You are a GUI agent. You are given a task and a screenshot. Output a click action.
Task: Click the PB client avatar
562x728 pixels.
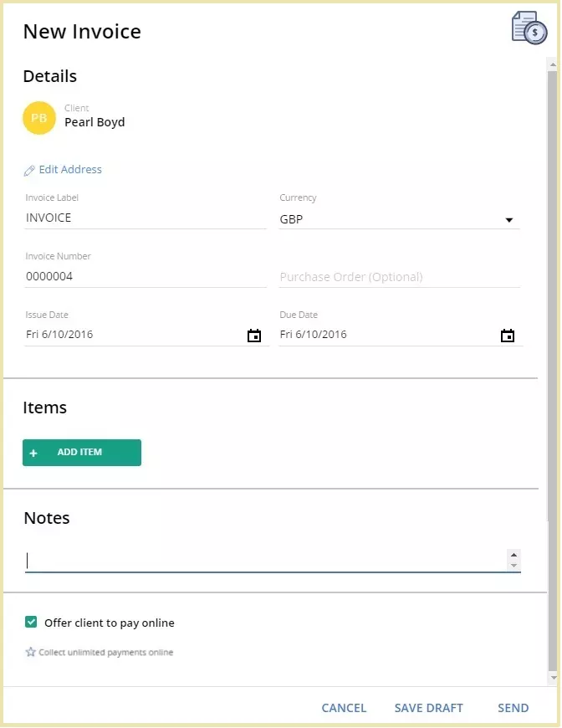39,118
